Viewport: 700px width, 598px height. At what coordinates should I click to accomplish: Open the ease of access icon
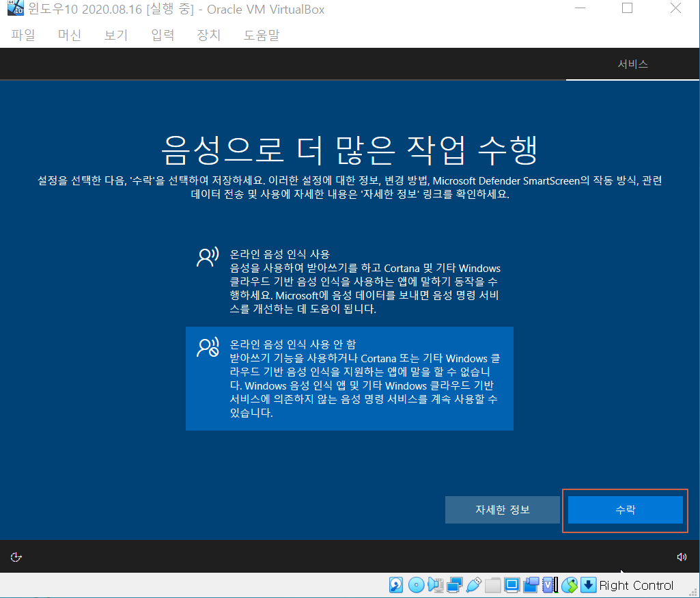pos(16,557)
